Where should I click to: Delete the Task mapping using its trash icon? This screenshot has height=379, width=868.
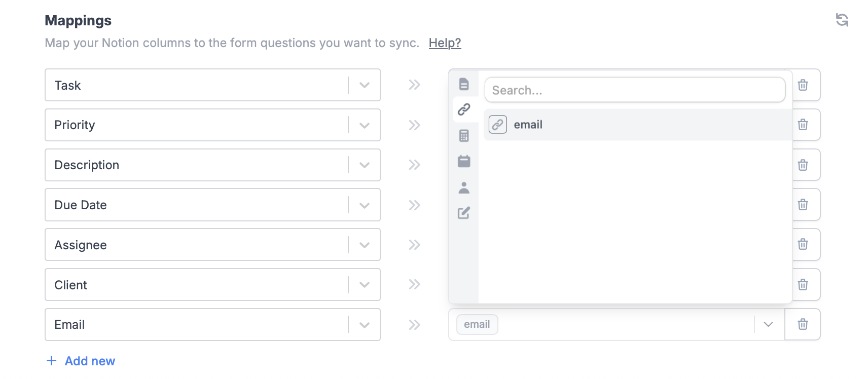(803, 85)
